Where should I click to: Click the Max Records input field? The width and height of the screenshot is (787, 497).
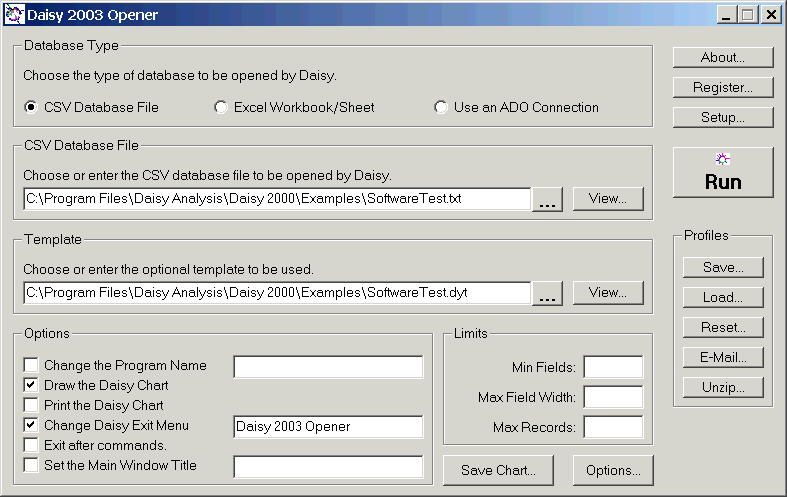click(x=613, y=427)
